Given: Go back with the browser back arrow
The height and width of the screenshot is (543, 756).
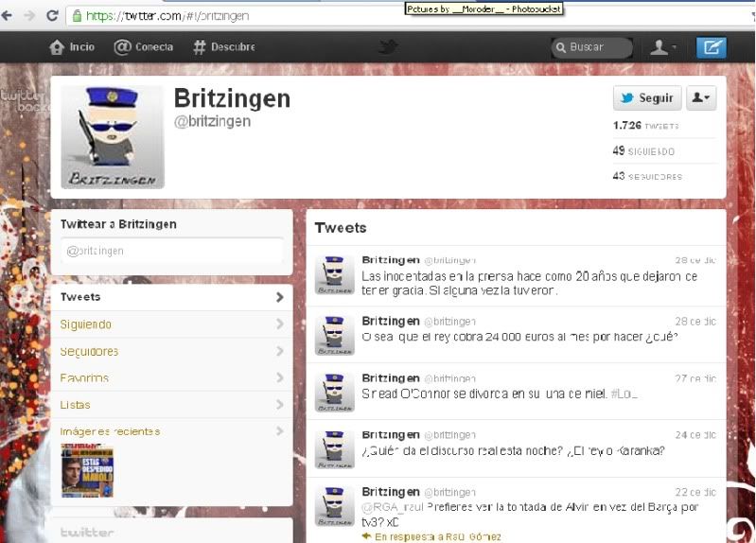Looking at the screenshot, I should point(7,15).
